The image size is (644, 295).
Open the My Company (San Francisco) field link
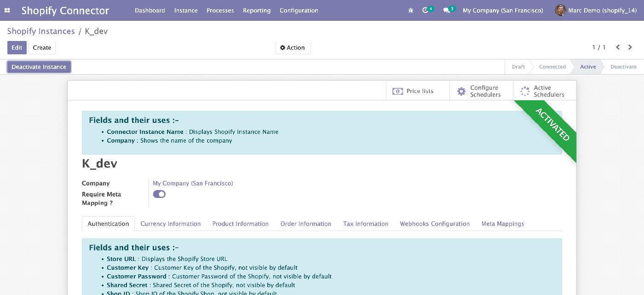click(193, 183)
